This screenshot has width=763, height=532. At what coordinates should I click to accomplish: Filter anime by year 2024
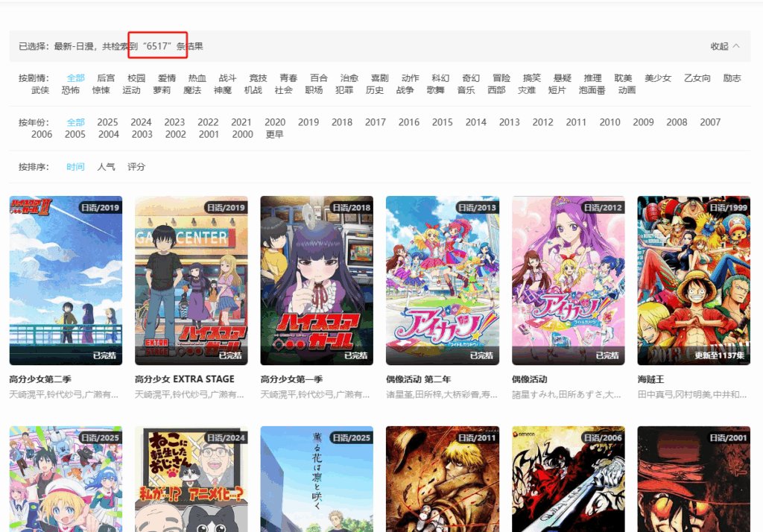tap(141, 122)
